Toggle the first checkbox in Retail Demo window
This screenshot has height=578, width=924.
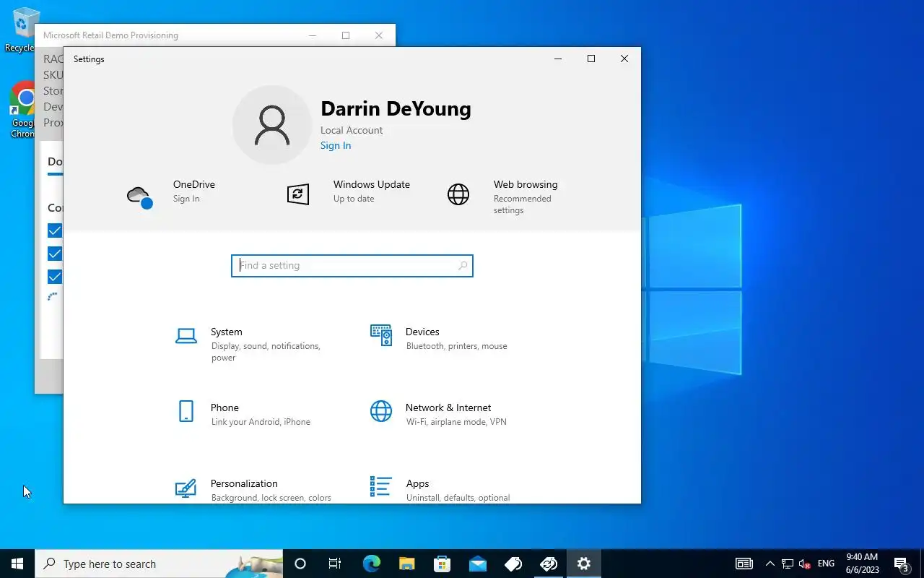click(x=55, y=230)
